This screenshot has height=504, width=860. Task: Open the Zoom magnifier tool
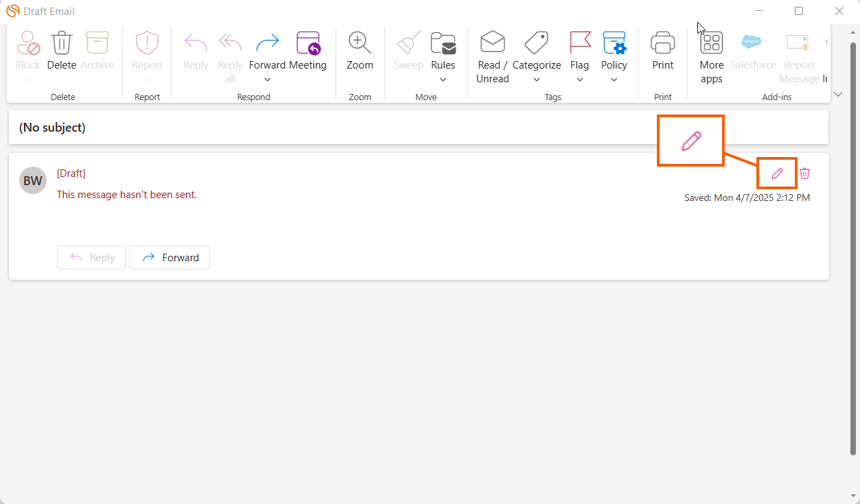(360, 43)
